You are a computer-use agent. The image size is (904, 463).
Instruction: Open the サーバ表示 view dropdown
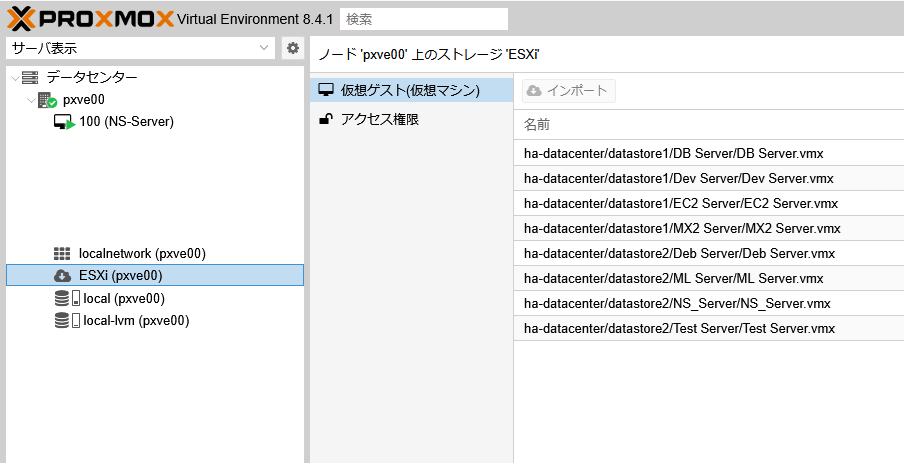pyautogui.click(x=140, y=48)
